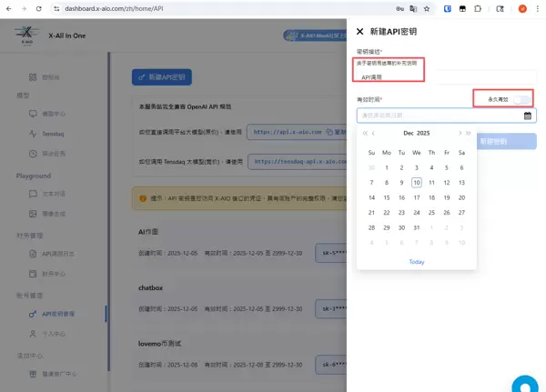Click the expiry date input field

[x=437, y=116]
